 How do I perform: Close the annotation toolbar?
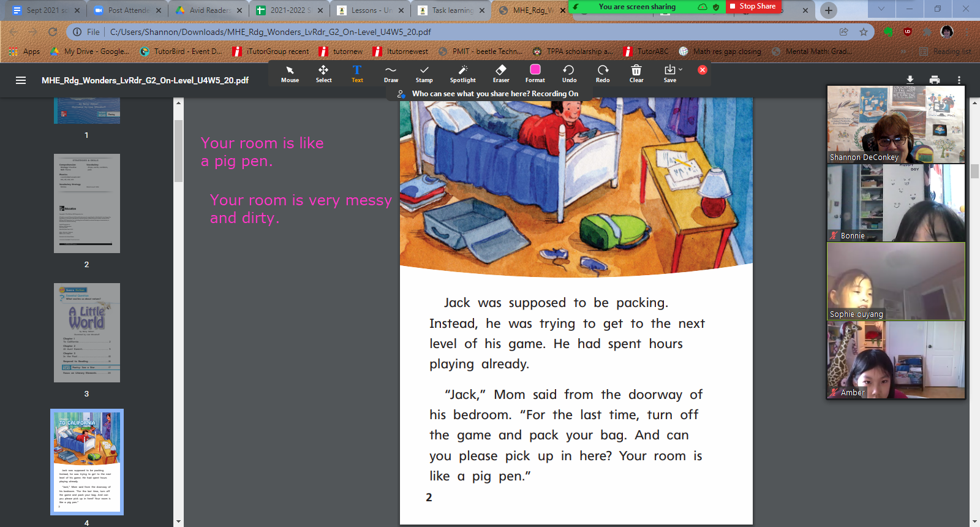coord(703,70)
